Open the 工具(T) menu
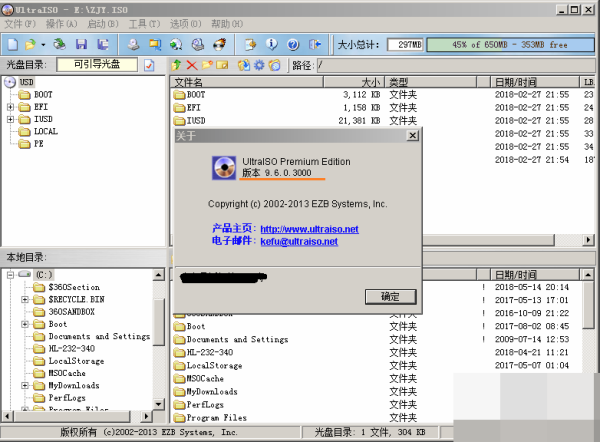Image resolution: width=600 pixels, height=442 pixels. pyautogui.click(x=144, y=24)
